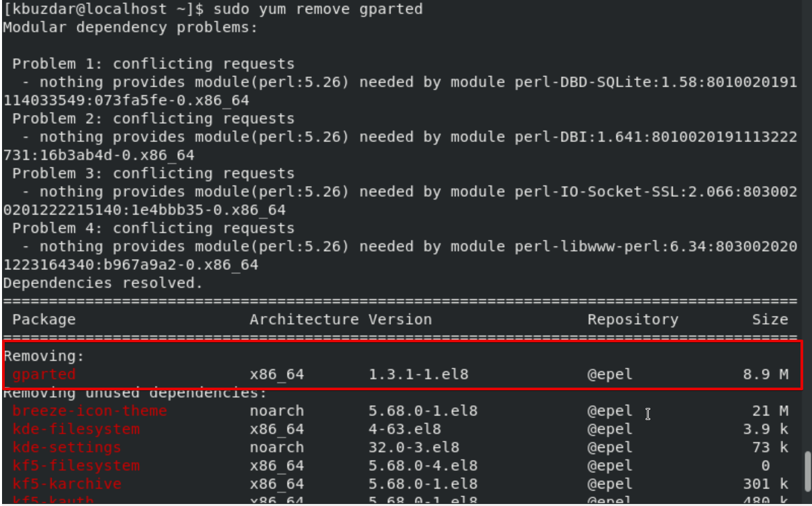Click the Architecture column header
The image size is (812, 506).
coord(304,319)
